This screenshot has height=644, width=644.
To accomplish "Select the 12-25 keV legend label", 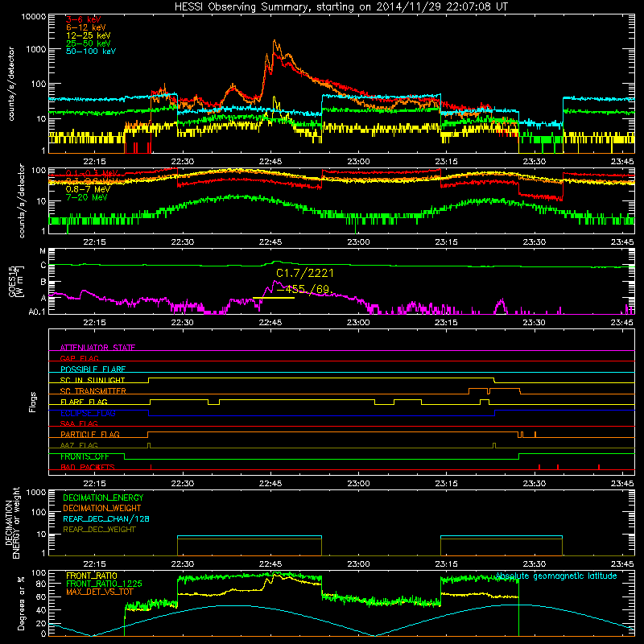I will point(89,35).
